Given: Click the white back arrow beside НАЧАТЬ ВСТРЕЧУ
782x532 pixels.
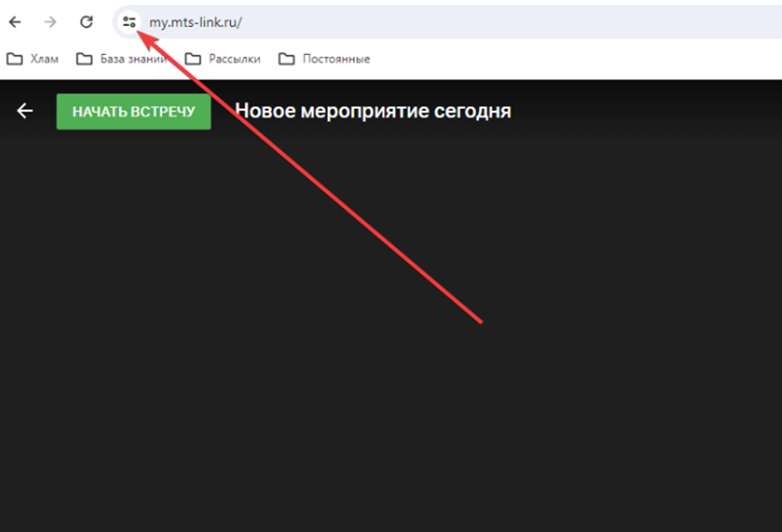Looking at the screenshot, I should click(x=25, y=112).
